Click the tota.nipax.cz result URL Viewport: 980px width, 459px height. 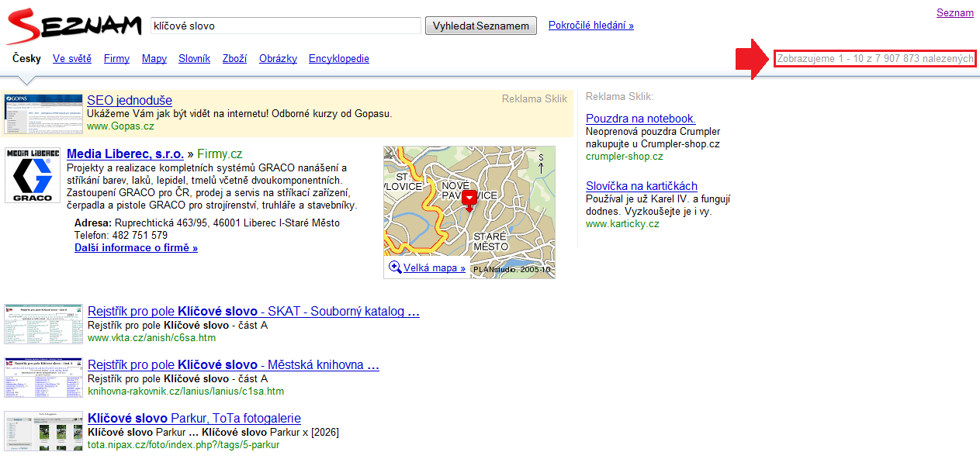183,444
